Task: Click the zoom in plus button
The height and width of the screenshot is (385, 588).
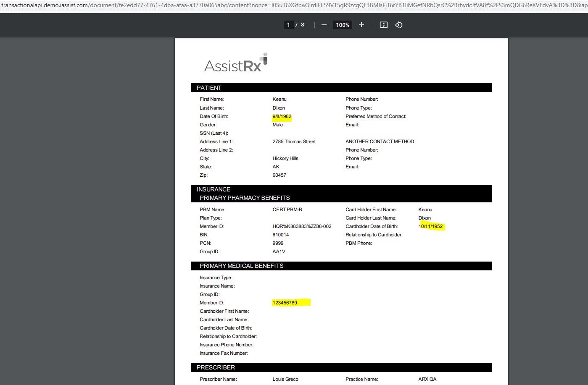Action: (x=361, y=25)
